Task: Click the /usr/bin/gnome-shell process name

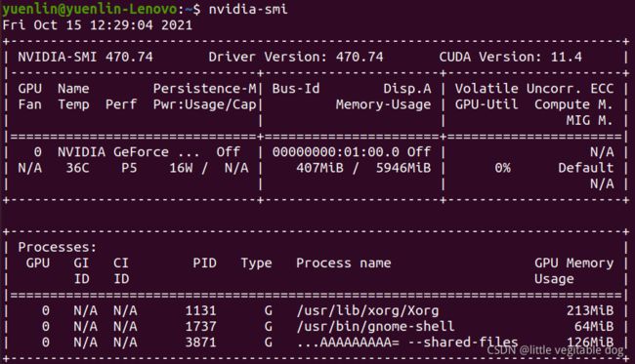Action: click(375, 326)
